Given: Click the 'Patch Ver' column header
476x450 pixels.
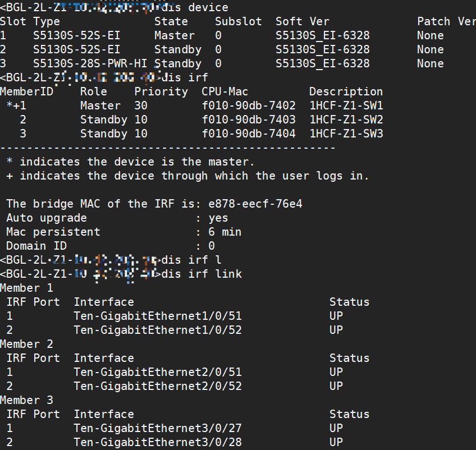Looking at the screenshot, I should (446, 21).
